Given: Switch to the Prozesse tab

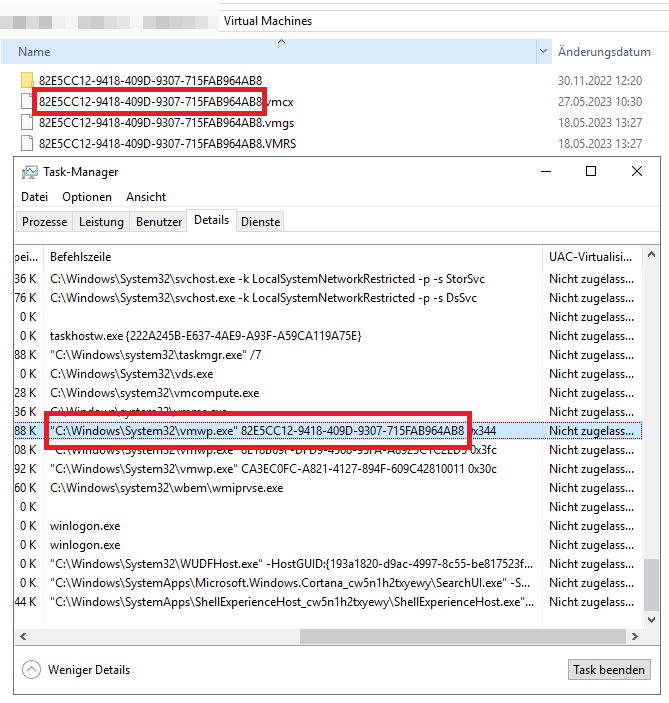Looking at the screenshot, I should pyautogui.click(x=45, y=221).
